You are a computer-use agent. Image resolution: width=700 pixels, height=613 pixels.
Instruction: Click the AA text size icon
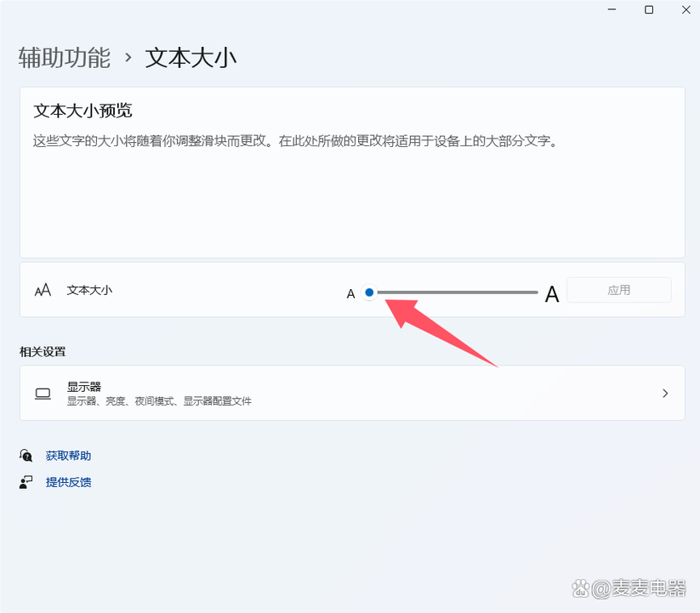[x=43, y=290]
